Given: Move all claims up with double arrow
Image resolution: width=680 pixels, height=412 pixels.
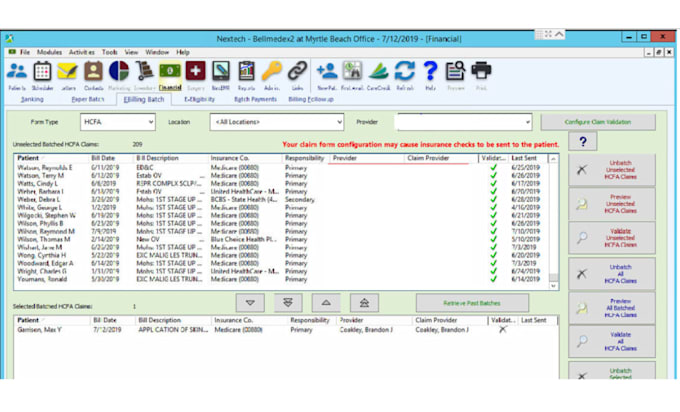Looking at the screenshot, I should click(364, 303).
